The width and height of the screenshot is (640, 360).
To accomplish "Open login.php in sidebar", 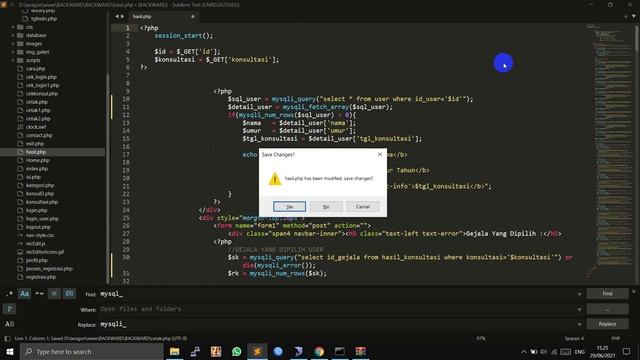I will point(37,210).
